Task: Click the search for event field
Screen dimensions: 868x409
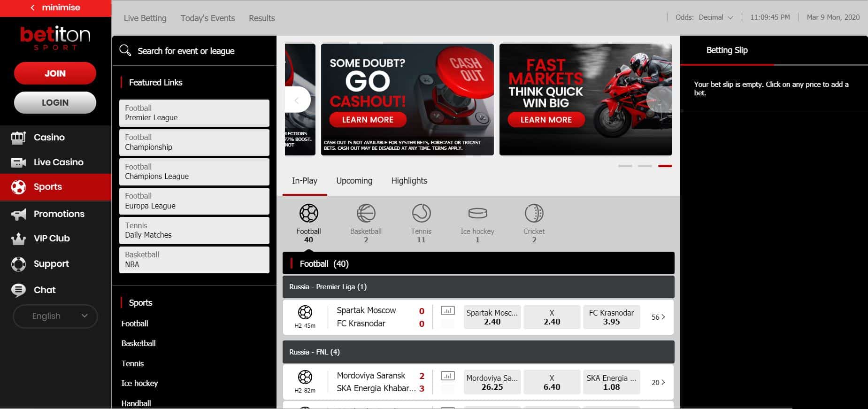Action: 194,51
